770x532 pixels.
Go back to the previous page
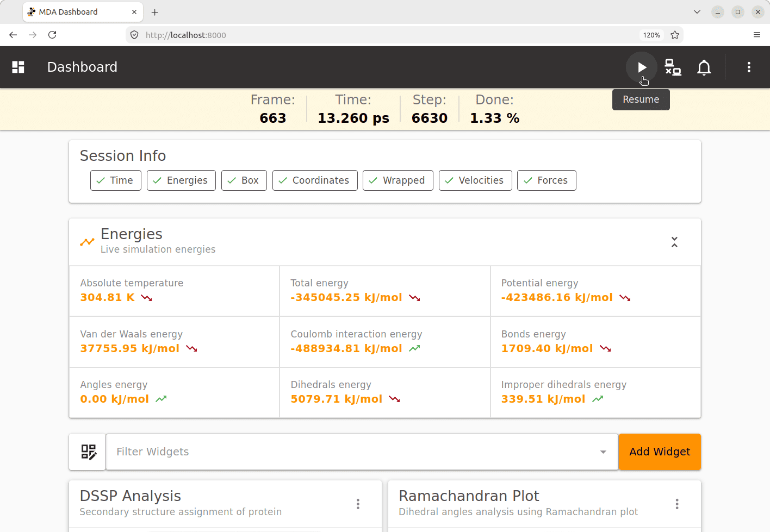pyautogui.click(x=14, y=35)
